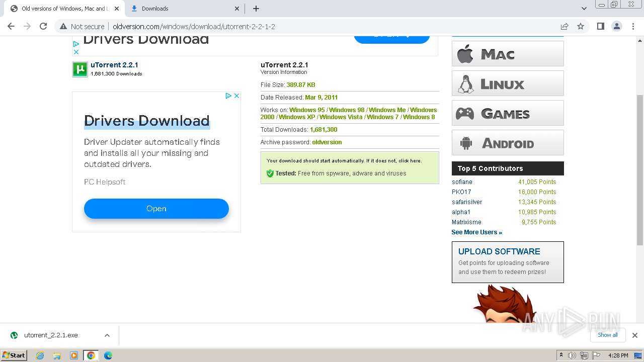Open volume control in system tray

coord(572,355)
